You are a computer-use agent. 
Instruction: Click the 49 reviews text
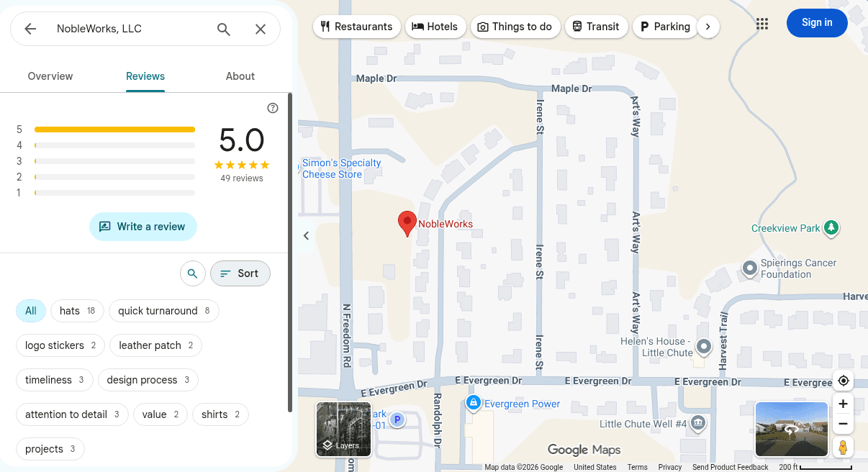pos(242,178)
